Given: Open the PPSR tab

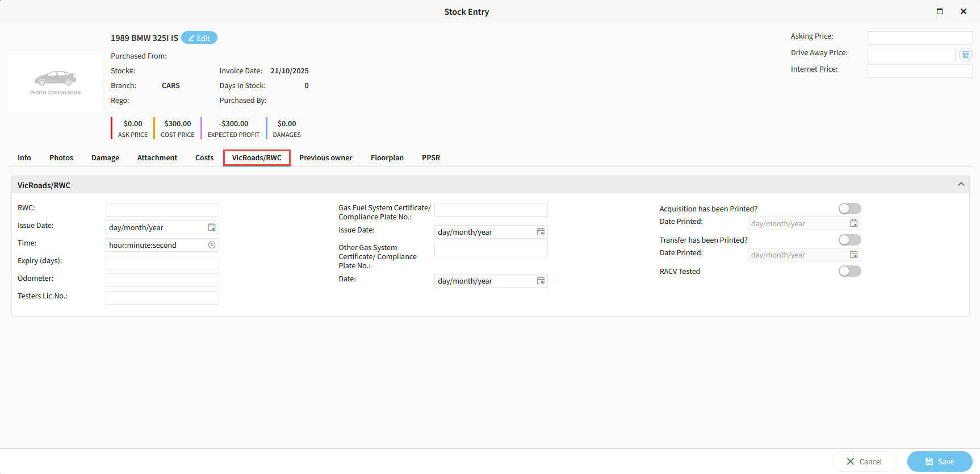Looking at the screenshot, I should pyautogui.click(x=430, y=158).
